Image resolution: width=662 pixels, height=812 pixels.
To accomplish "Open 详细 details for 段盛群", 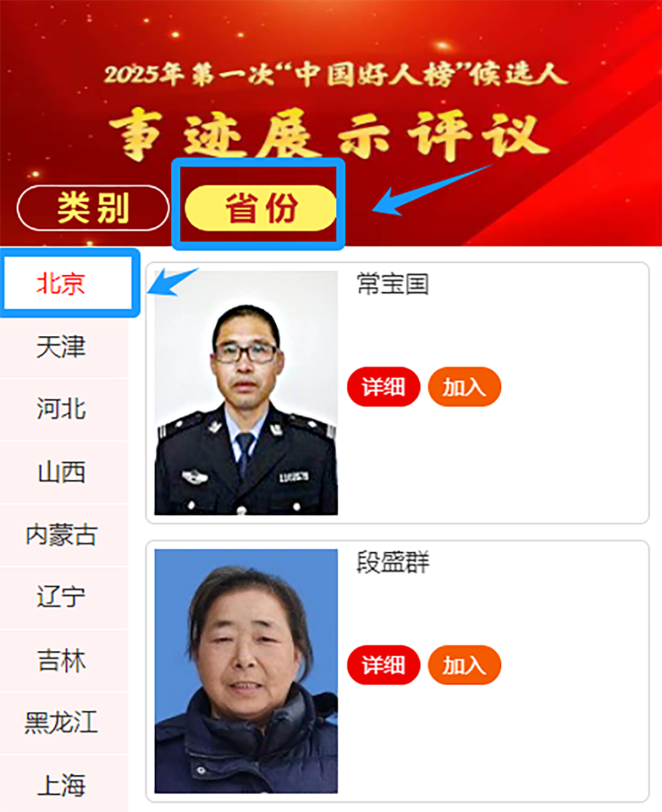I will [384, 665].
